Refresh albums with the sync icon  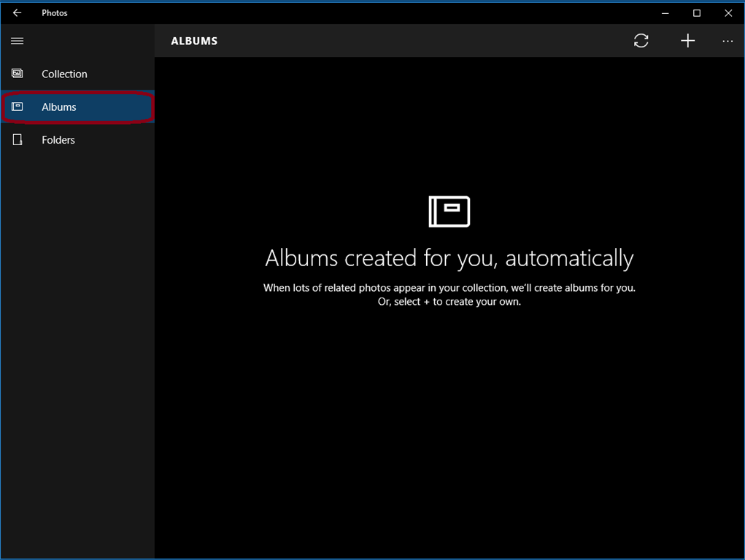pos(641,40)
